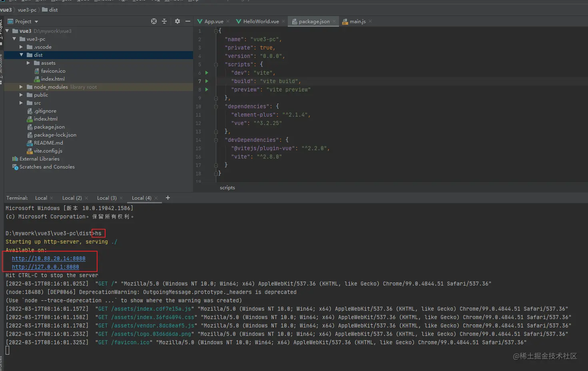Switch to the HelloWorld.vue tab
Screen dimensions: 588x371
tap(261, 21)
